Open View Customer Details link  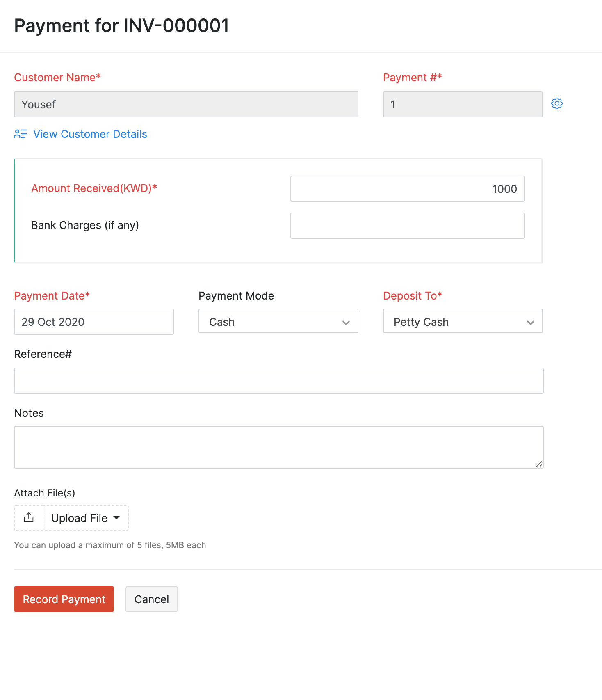pos(90,134)
